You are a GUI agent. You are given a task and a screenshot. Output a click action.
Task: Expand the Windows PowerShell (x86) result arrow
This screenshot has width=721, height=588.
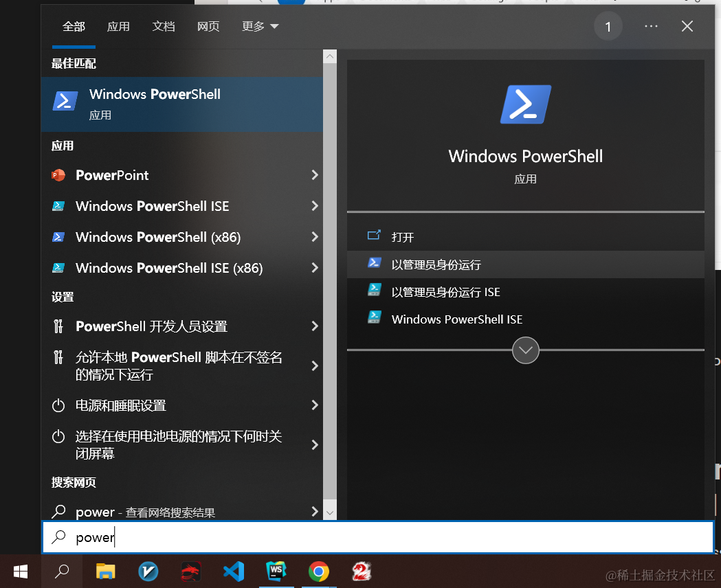point(315,237)
